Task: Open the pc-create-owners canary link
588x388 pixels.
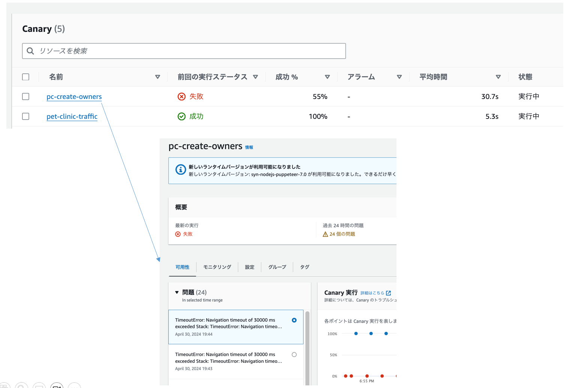Action: coord(74,97)
